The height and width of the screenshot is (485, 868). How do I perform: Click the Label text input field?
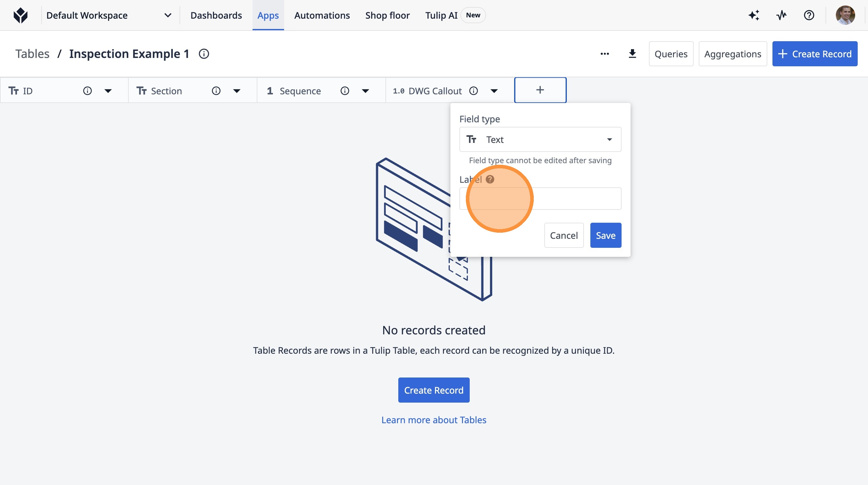pyautogui.click(x=573, y=199)
